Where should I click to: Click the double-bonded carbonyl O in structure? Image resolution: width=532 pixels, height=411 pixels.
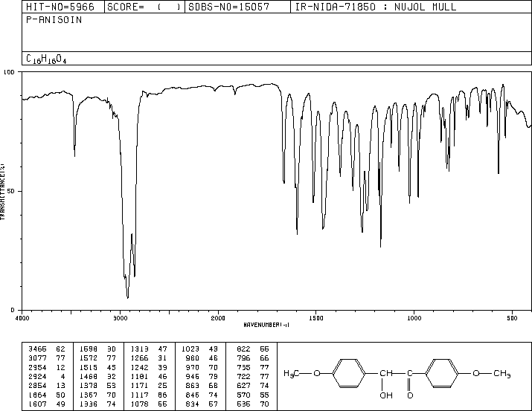pos(410,395)
